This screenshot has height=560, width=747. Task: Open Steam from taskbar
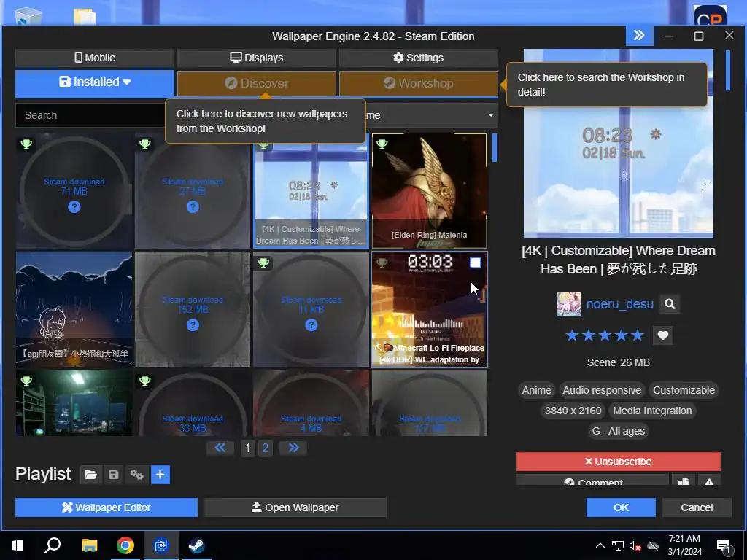[x=196, y=545]
